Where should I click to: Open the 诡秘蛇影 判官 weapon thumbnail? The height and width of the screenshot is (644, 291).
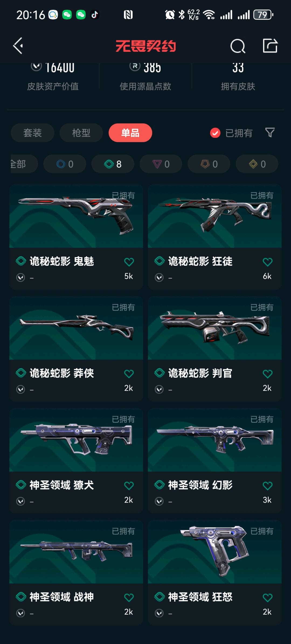coord(215,328)
